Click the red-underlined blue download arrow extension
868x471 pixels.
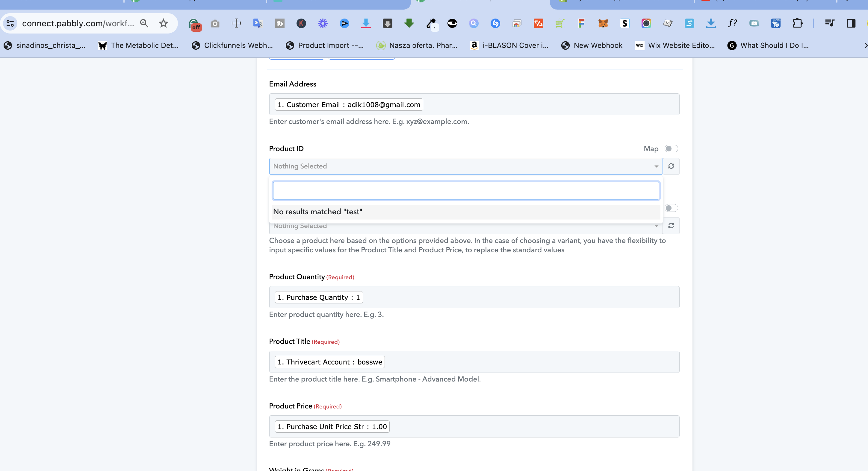click(366, 23)
